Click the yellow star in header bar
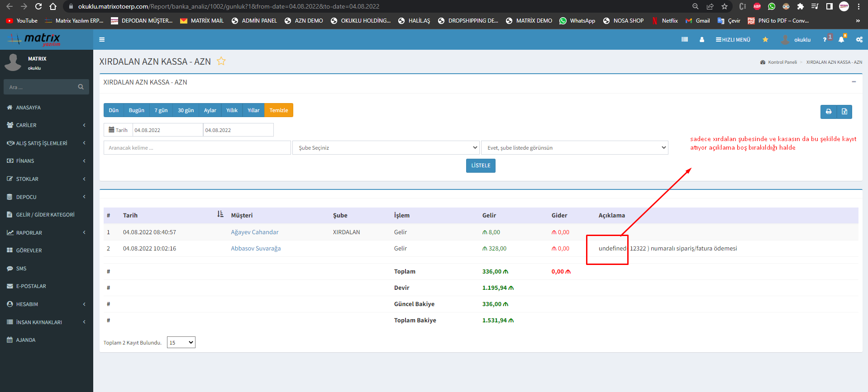The image size is (868, 392). tap(765, 40)
